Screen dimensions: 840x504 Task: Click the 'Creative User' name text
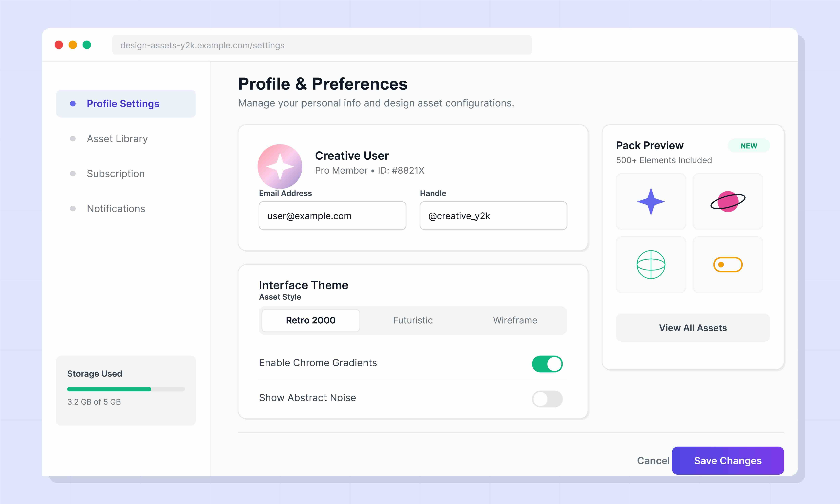pos(352,156)
